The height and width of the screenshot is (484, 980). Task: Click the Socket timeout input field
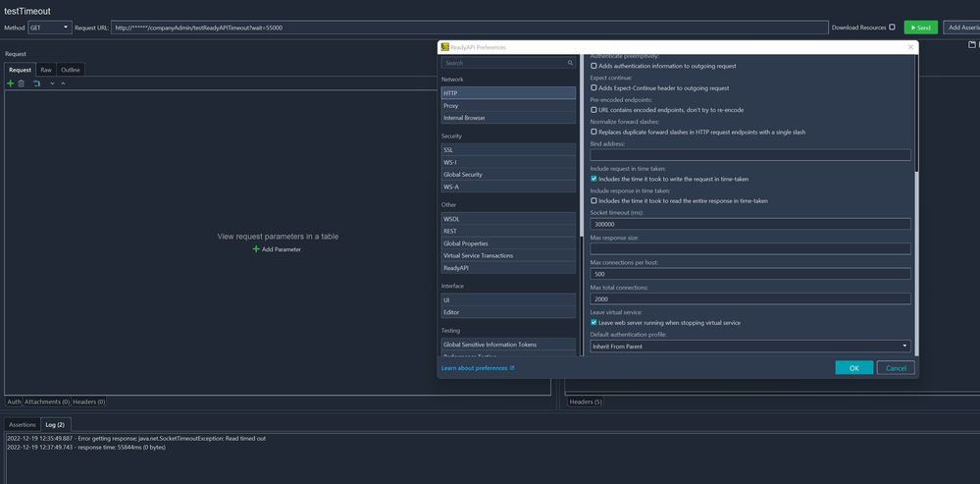click(749, 224)
